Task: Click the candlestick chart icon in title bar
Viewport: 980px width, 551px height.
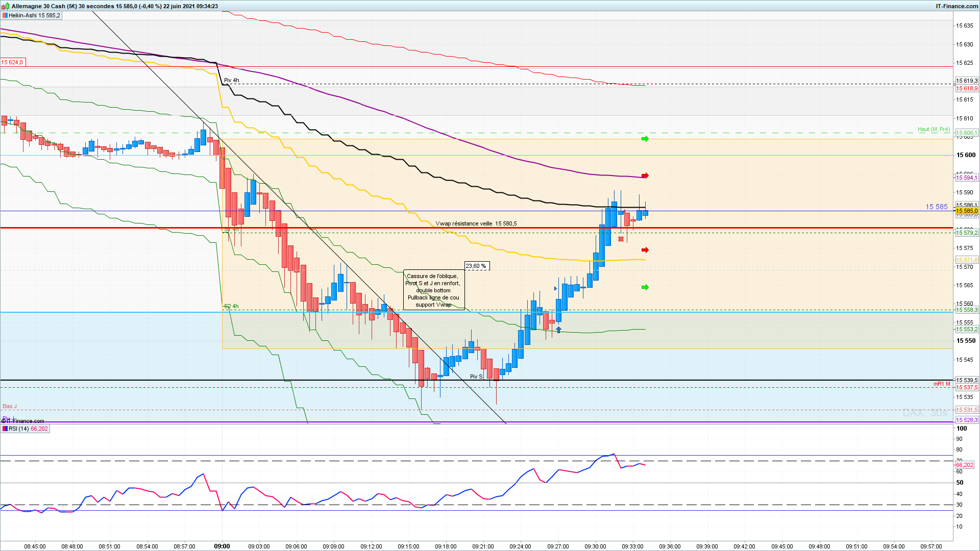Action: point(5,6)
